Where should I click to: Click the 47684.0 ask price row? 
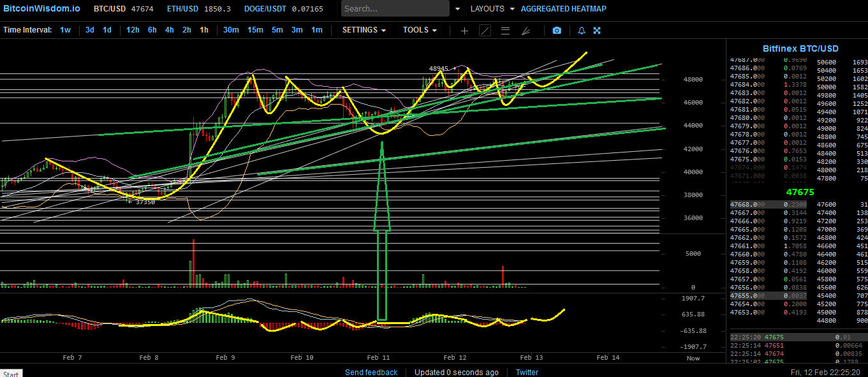tap(768, 84)
